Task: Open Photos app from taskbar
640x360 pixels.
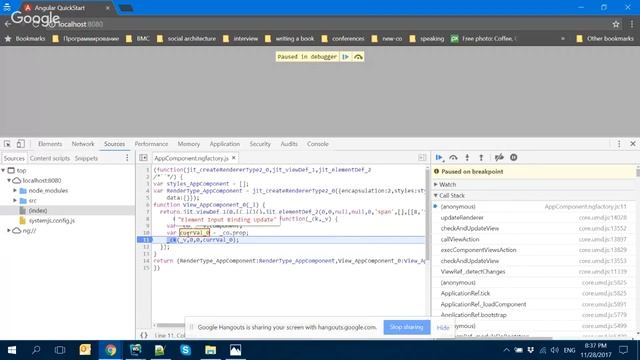Action: click(236, 350)
